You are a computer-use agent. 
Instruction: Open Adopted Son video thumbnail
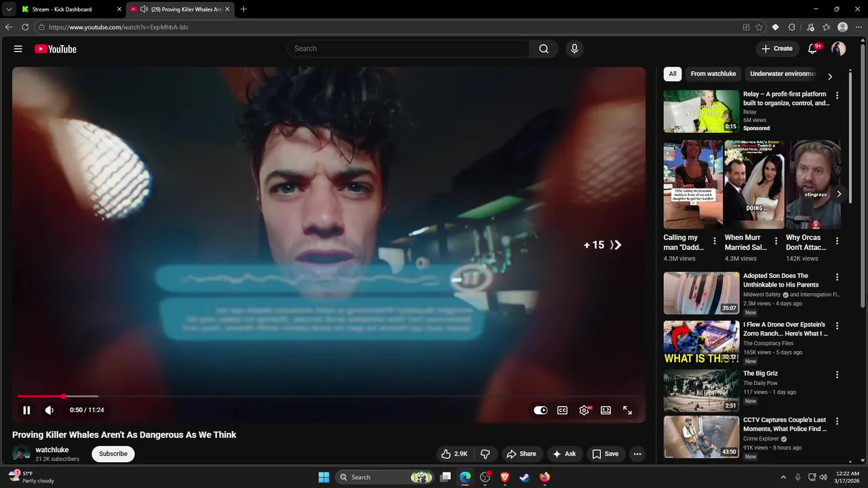click(701, 293)
